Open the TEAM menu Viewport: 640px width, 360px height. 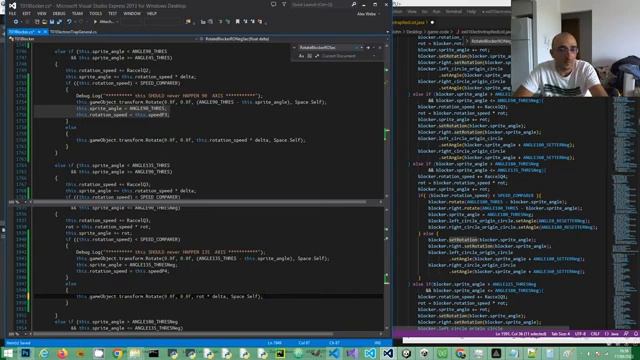[x=77, y=13]
